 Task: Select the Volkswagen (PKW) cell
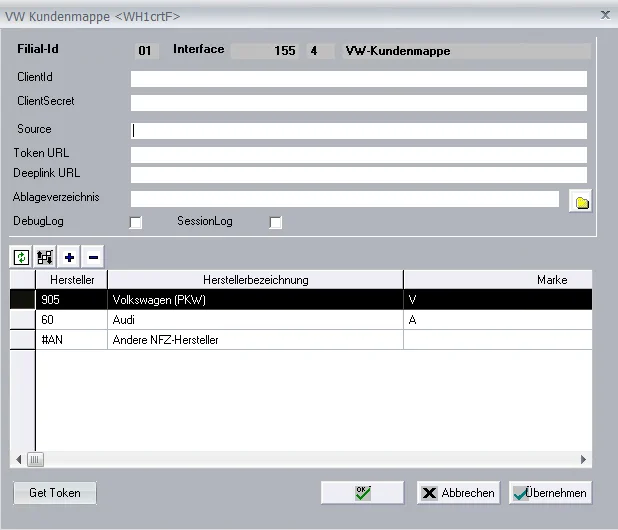pos(255,300)
